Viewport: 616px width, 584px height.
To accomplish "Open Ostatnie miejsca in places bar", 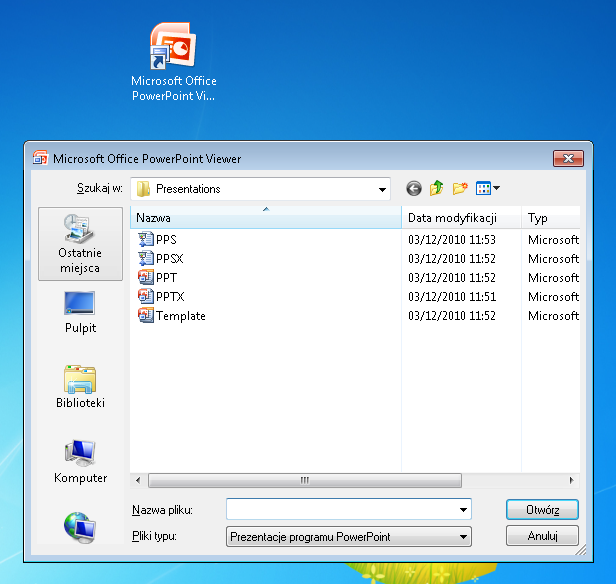I will tap(80, 244).
